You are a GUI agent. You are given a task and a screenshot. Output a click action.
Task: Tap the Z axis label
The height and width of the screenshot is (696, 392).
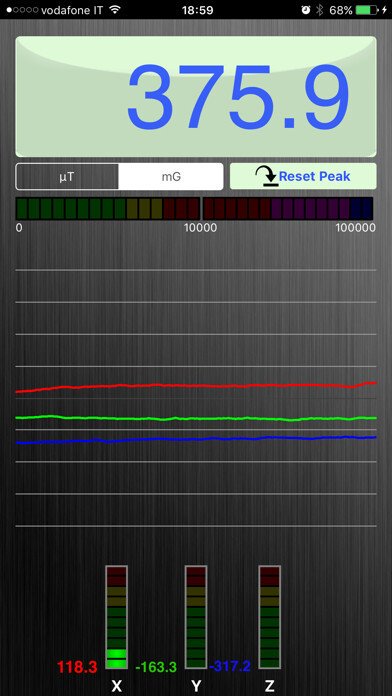pyautogui.click(x=269, y=687)
